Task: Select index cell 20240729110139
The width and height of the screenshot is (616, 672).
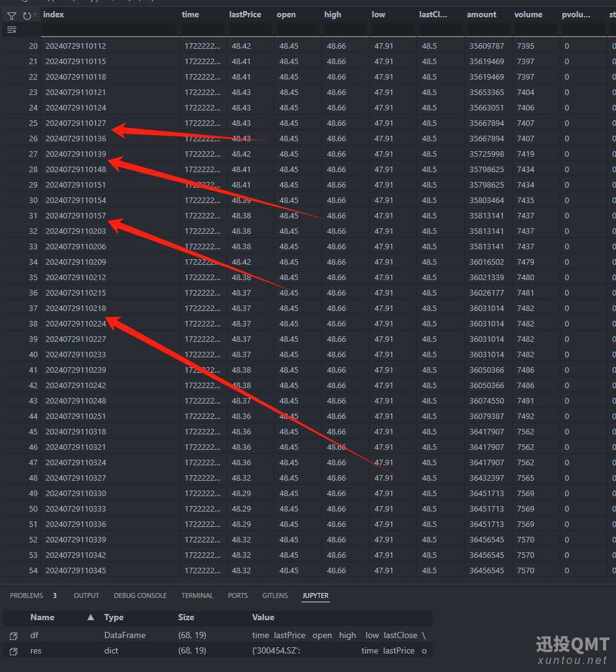Action: point(76,154)
